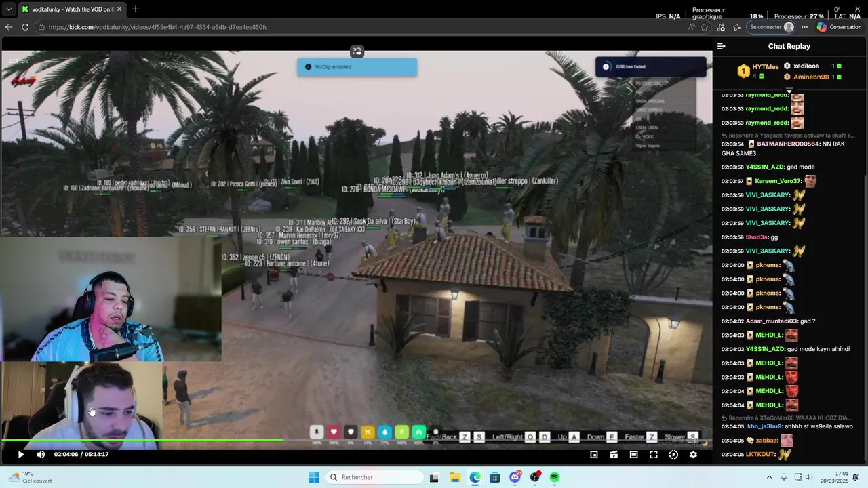Open File Explorer from taskbar

455,477
